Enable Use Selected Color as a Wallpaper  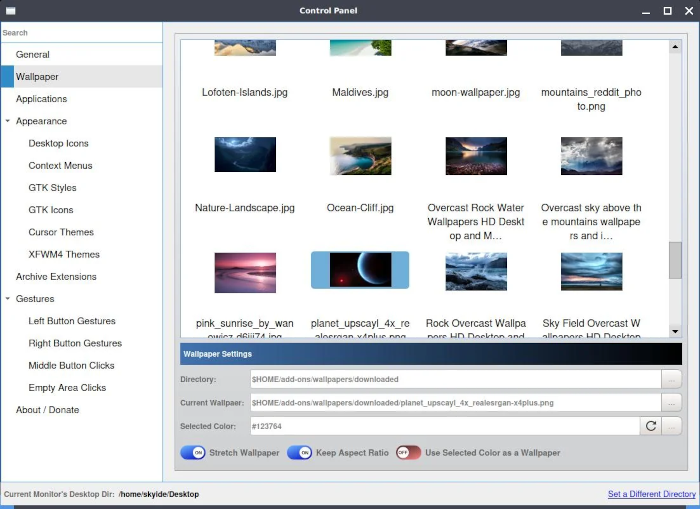coord(408,453)
